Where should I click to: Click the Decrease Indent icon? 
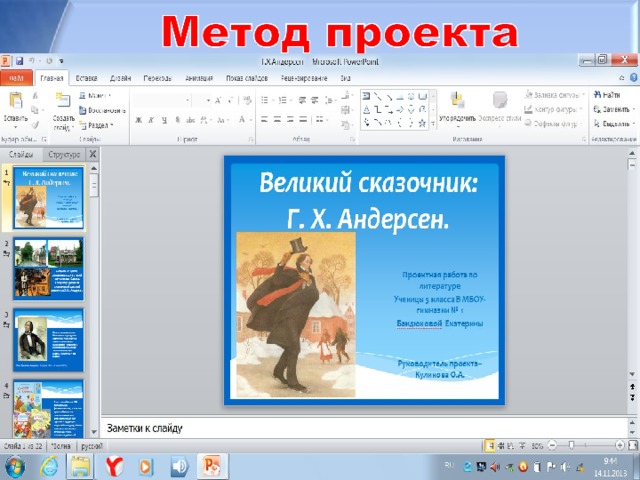302,100
